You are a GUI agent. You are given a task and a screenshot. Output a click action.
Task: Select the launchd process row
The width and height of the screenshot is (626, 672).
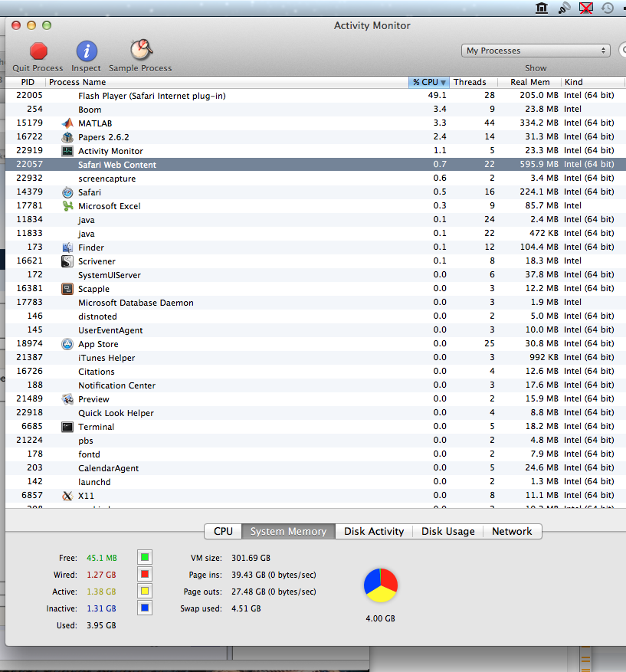click(316, 482)
